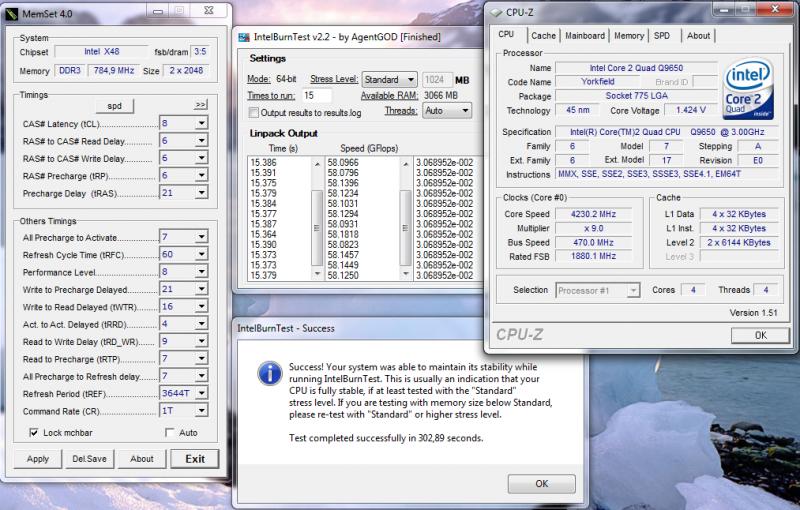The width and height of the screenshot is (800, 510).
Task: Switch to the Cache tab in CPU-Z
Action: (x=543, y=36)
